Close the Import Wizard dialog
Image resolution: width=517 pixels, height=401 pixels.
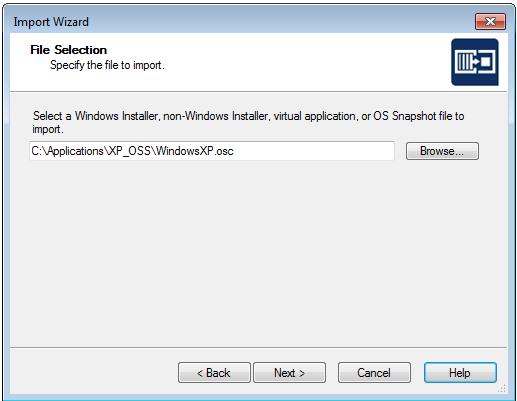[490, 22]
